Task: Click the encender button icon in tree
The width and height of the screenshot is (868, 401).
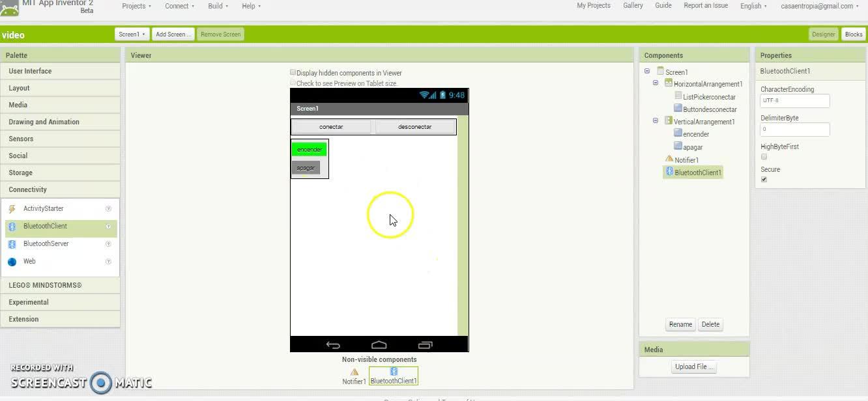Action: (678, 133)
